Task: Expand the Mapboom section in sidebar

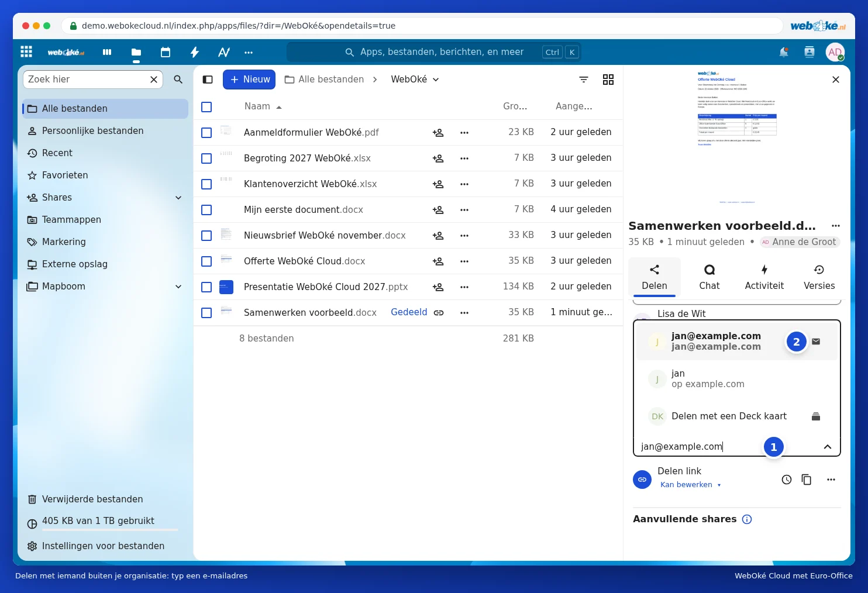Action: [x=178, y=287]
